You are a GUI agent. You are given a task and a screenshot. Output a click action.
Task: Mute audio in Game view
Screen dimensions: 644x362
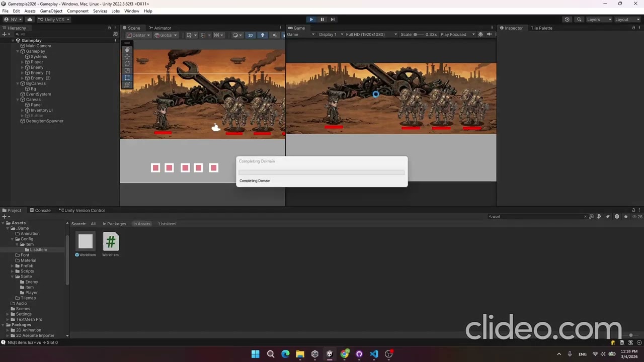(x=489, y=35)
